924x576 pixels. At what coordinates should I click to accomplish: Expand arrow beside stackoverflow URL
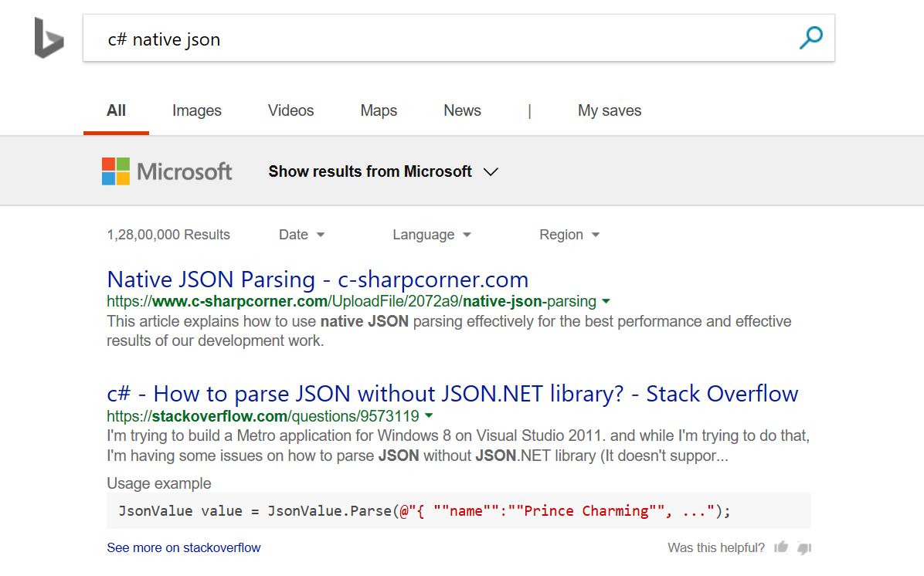click(429, 416)
